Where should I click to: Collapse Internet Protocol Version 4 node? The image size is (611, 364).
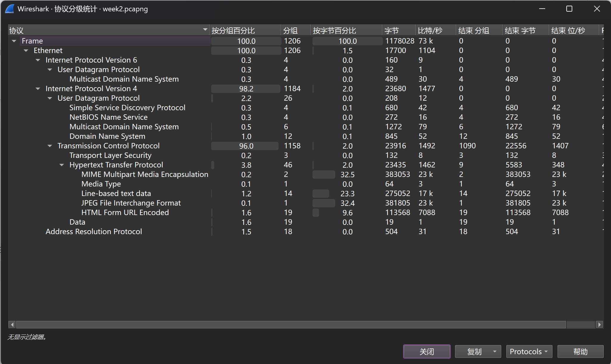pos(38,89)
